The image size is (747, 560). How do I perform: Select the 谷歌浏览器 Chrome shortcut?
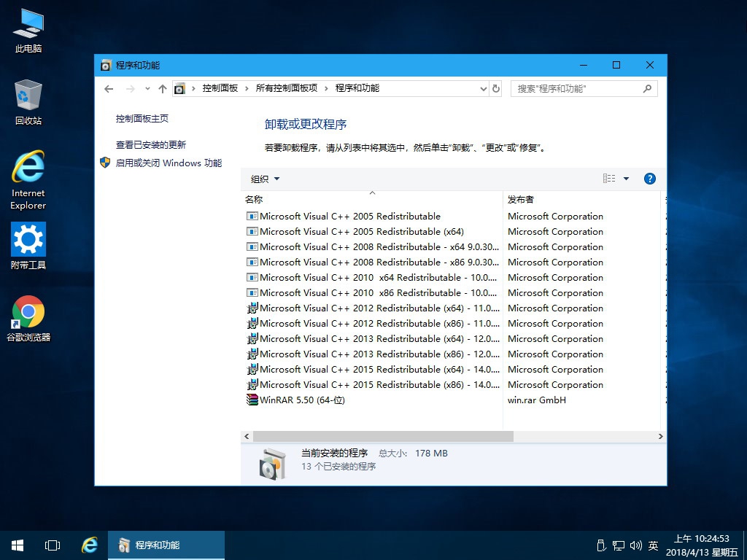(x=28, y=319)
